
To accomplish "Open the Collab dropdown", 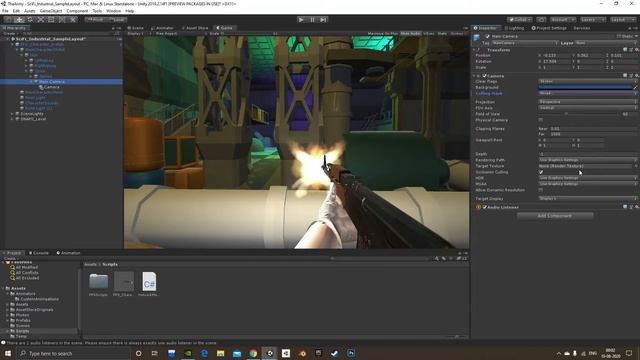I will pos(520,20).
